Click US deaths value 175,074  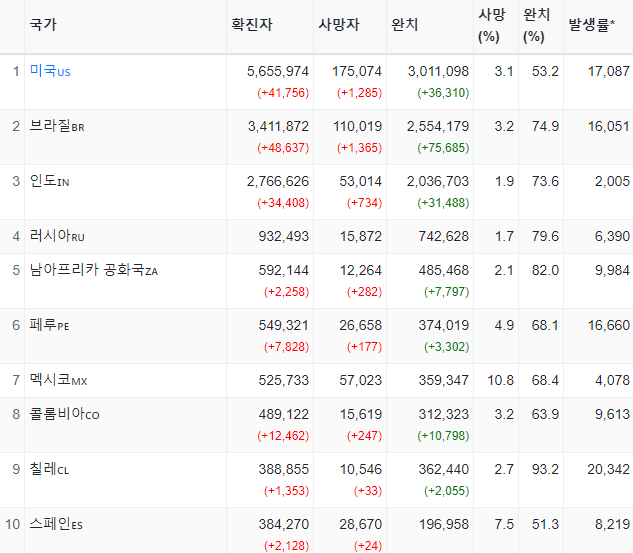(357, 71)
